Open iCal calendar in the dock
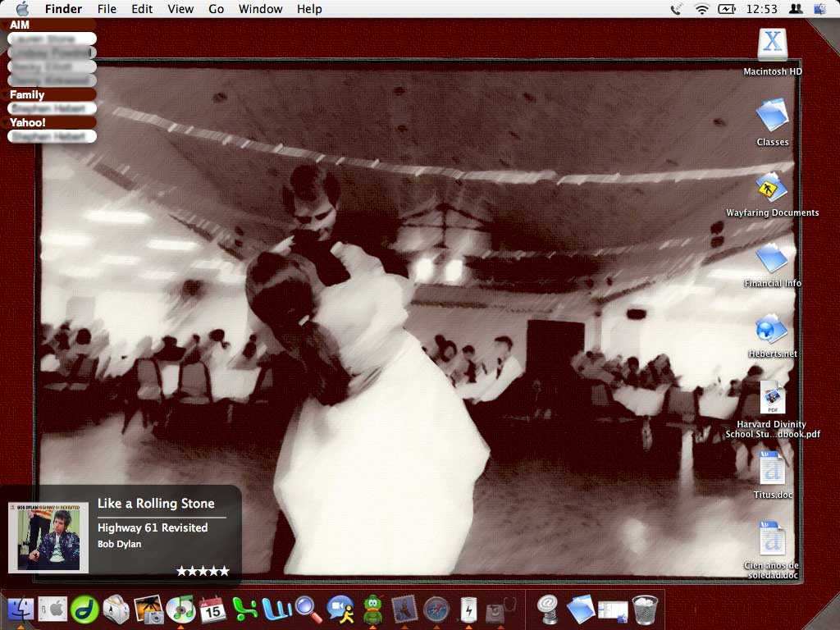840x630 pixels. [212, 609]
